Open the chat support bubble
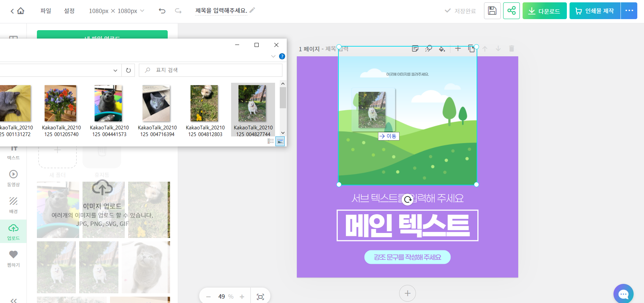 pyautogui.click(x=623, y=294)
